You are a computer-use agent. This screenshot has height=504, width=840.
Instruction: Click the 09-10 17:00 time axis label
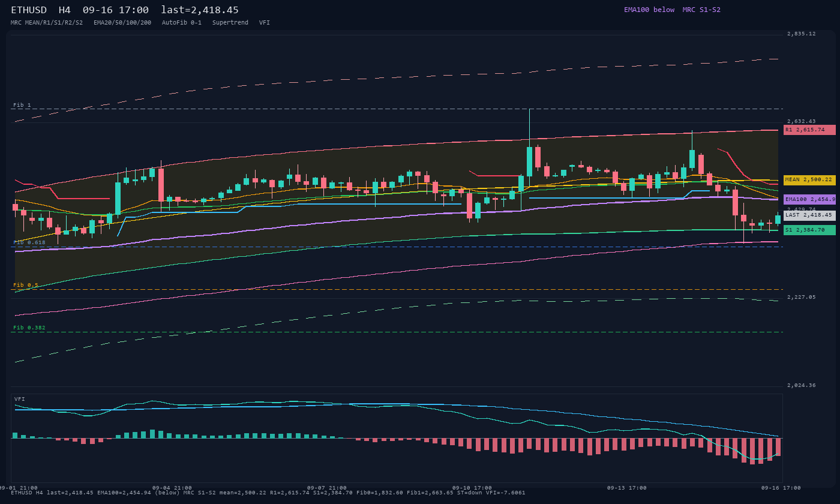coord(472,488)
